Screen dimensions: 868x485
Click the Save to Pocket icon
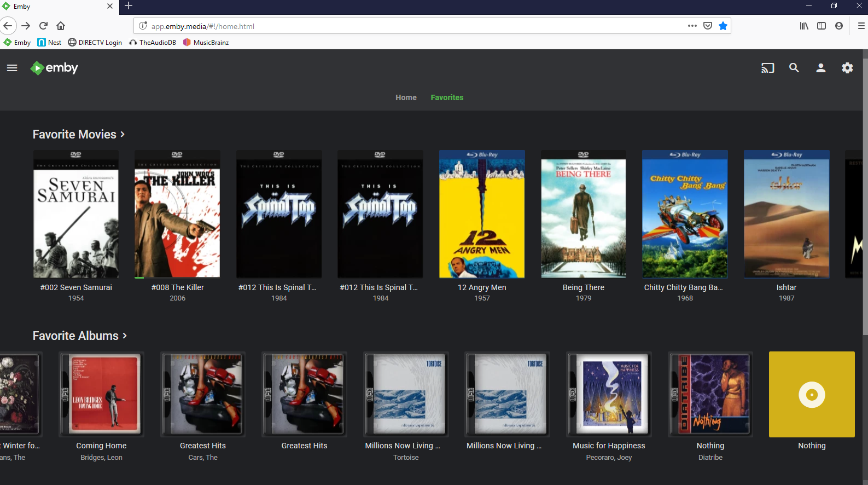click(x=707, y=26)
